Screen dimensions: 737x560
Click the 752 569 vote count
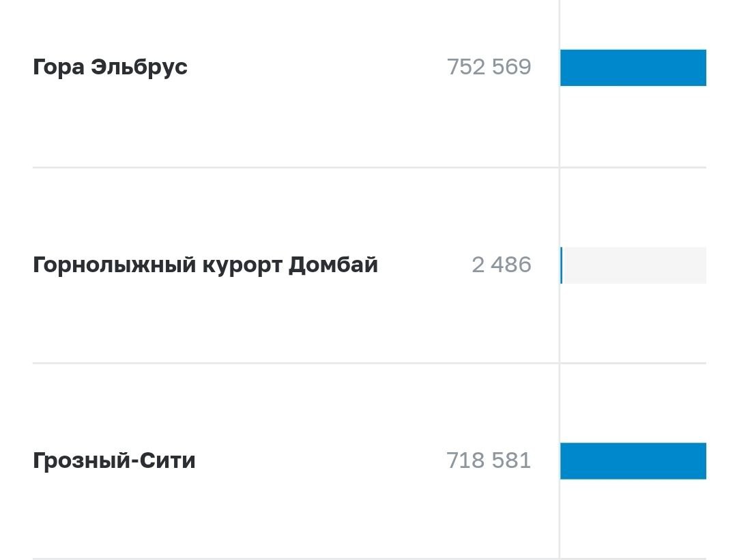(x=489, y=67)
